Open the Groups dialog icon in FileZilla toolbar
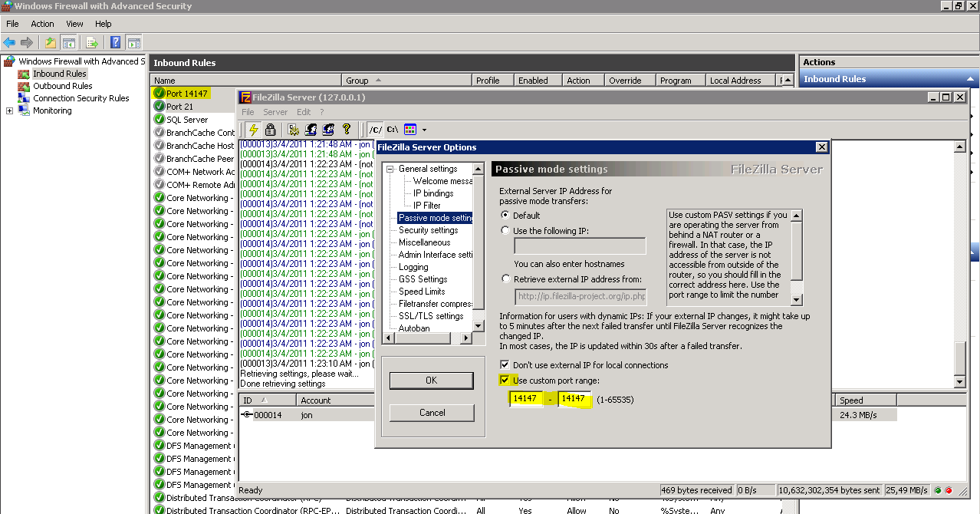Screen dimensions: 980x514 (327, 129)
